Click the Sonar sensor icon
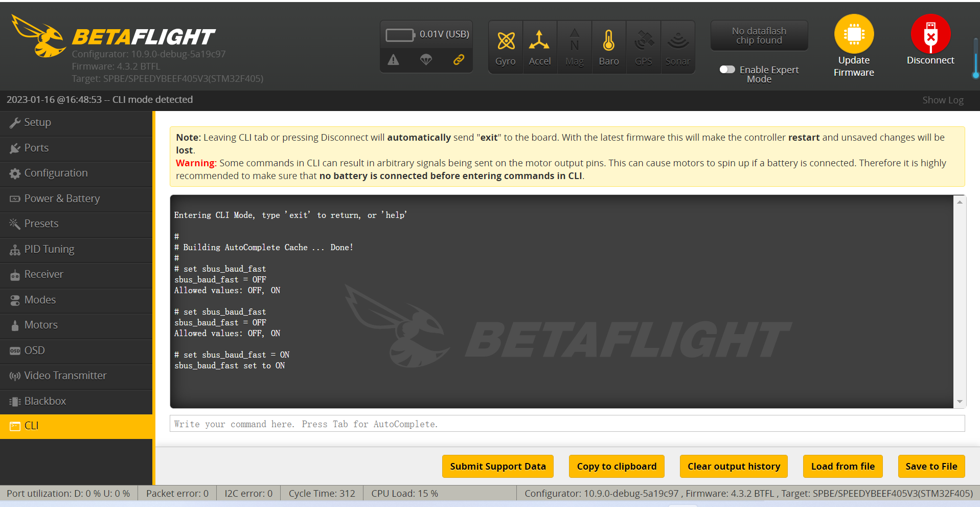This screenshot has height=507, width=980. pos(678,41)
